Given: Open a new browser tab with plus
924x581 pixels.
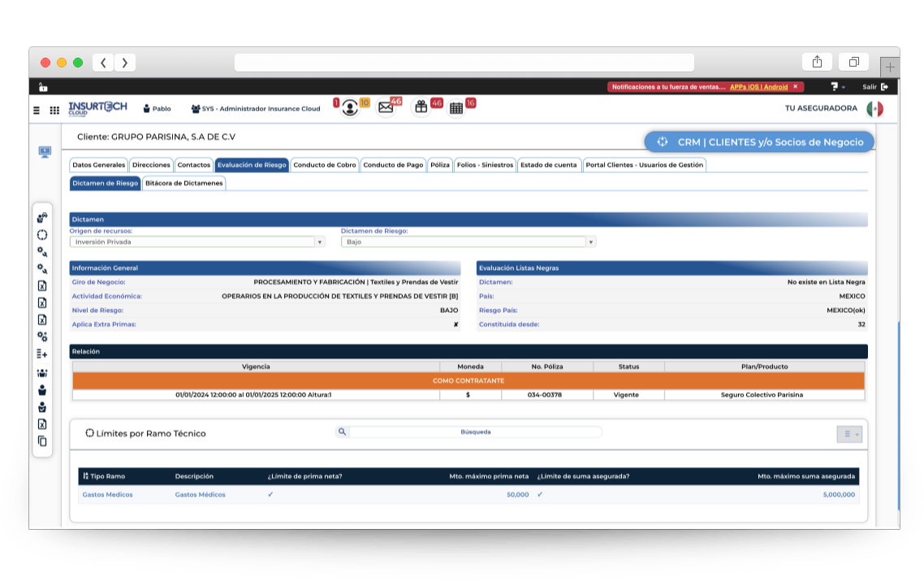Looking at the screenshot, I should [x=890, y=67].
